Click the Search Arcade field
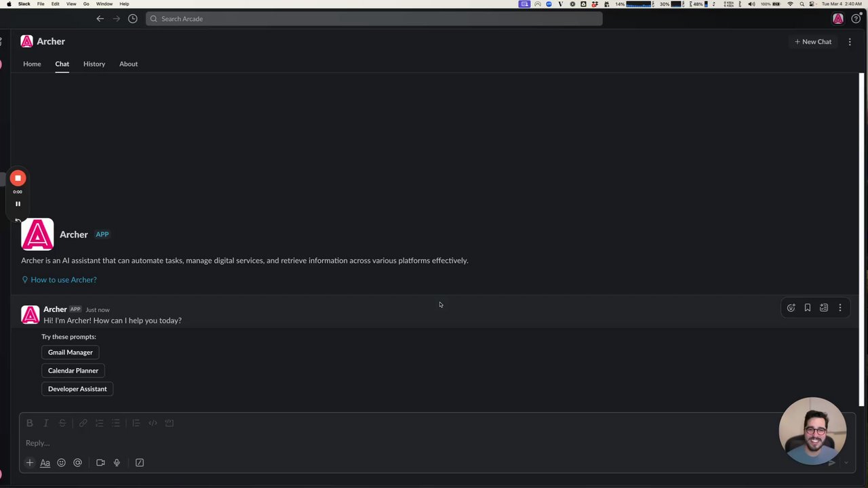This screenshot has width=868, height=488. click(374, 19)
